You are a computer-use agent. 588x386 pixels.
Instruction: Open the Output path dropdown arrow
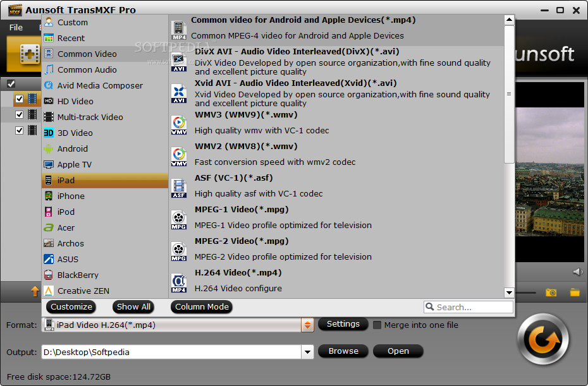307,352
